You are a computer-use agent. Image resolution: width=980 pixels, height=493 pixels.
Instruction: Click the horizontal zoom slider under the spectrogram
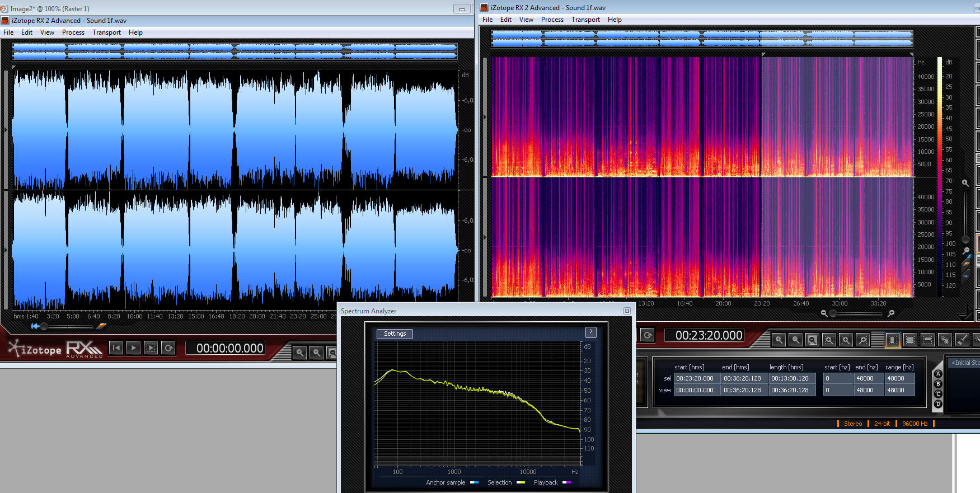click(856, 314)
